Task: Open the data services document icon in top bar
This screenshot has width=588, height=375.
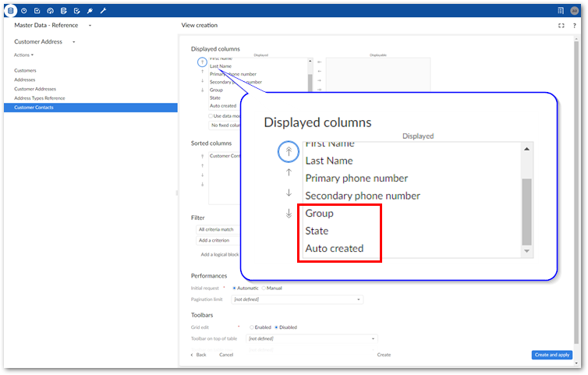Action: [x=64, y=11]
